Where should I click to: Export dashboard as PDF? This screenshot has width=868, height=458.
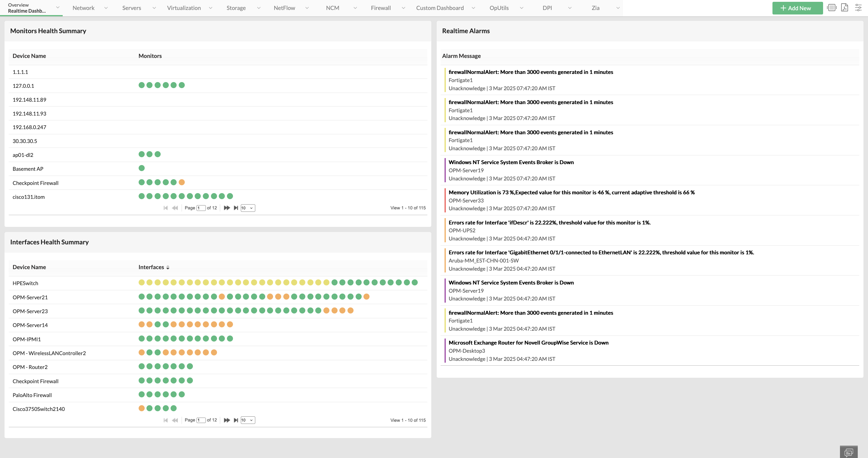click(844, 8)
